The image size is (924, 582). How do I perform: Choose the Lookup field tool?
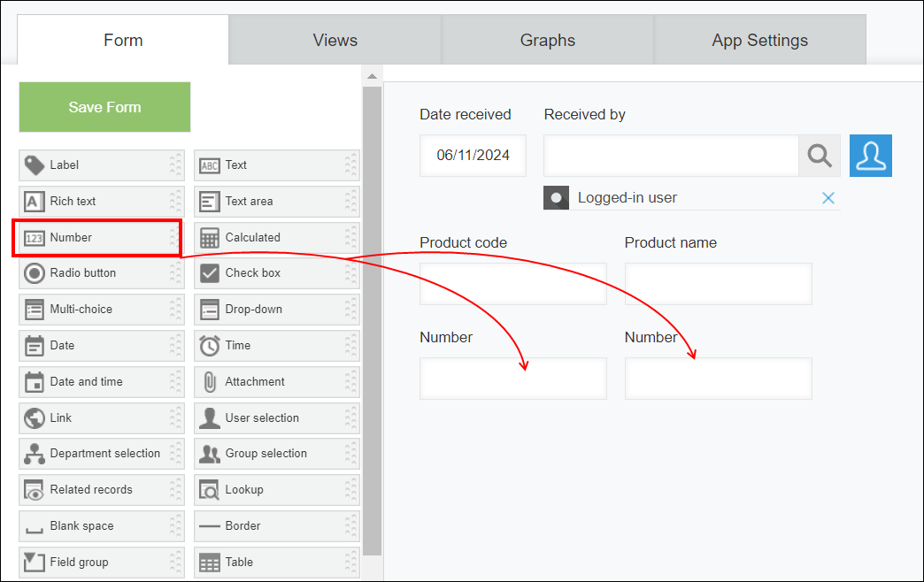point(276,490)
